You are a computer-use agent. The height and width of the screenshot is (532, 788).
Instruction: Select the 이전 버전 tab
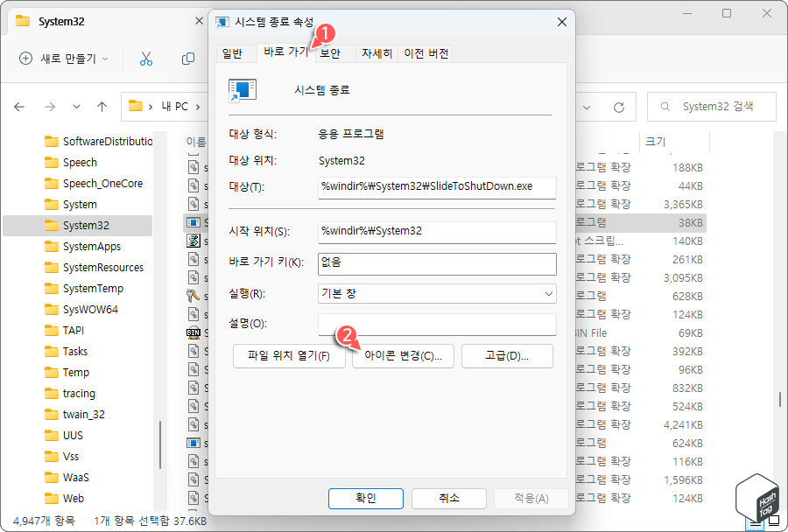point(428,53)
